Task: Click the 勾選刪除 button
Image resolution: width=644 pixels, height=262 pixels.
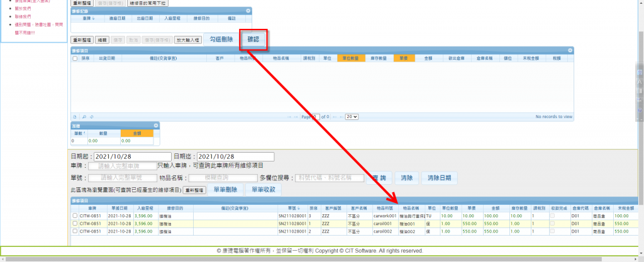Action: click(221, 40)
